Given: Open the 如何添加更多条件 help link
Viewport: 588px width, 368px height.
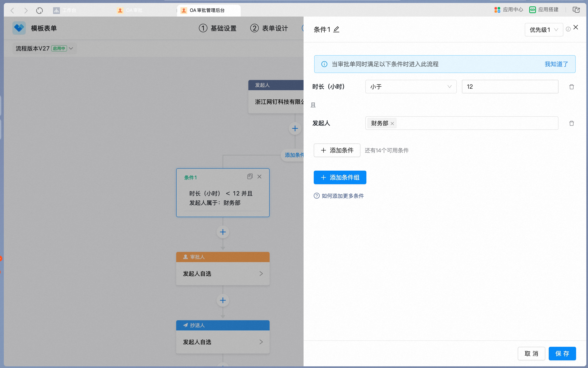Looking at the screenshot, I should click(x=339, y=196).
